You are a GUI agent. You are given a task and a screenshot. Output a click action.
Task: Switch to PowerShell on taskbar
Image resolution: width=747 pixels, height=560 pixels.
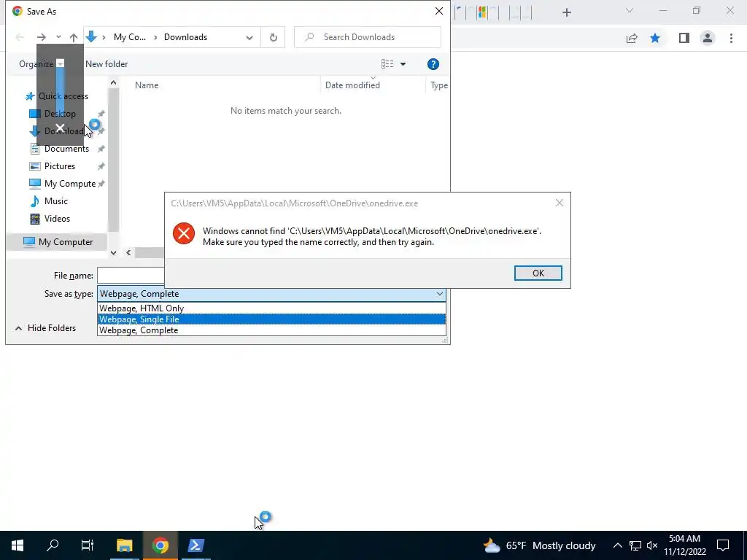pos(196,545)
